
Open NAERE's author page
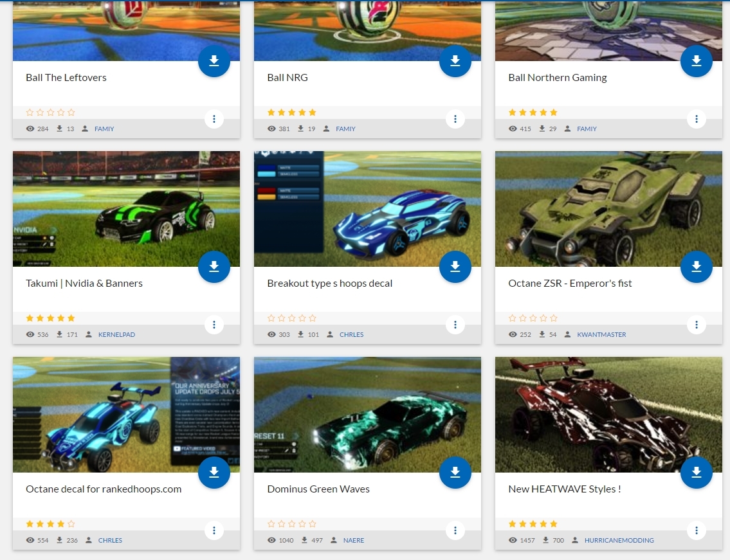[354, 540]
